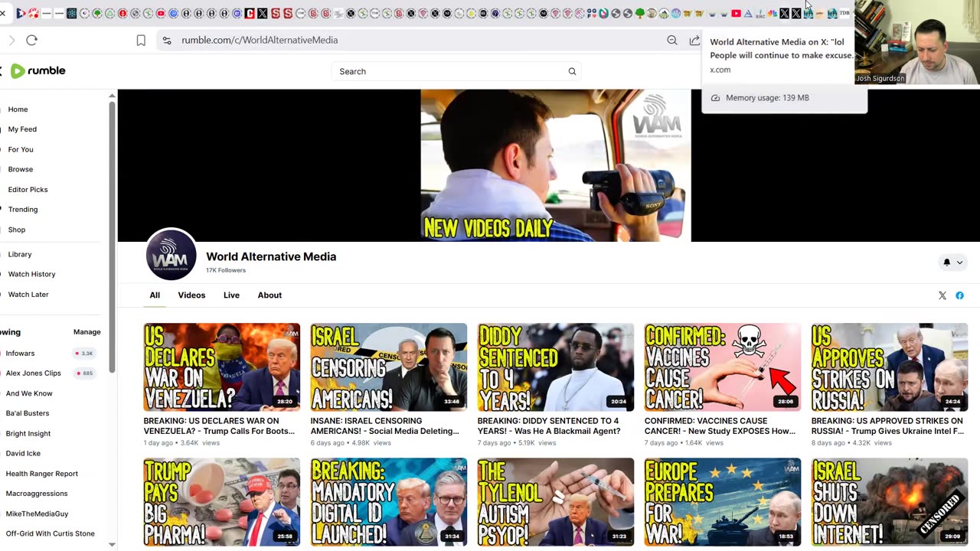The width and height of the screenshot is (980, 551).
Task: Open Shop in the sidebar
Action: click(x=17, y=230)
